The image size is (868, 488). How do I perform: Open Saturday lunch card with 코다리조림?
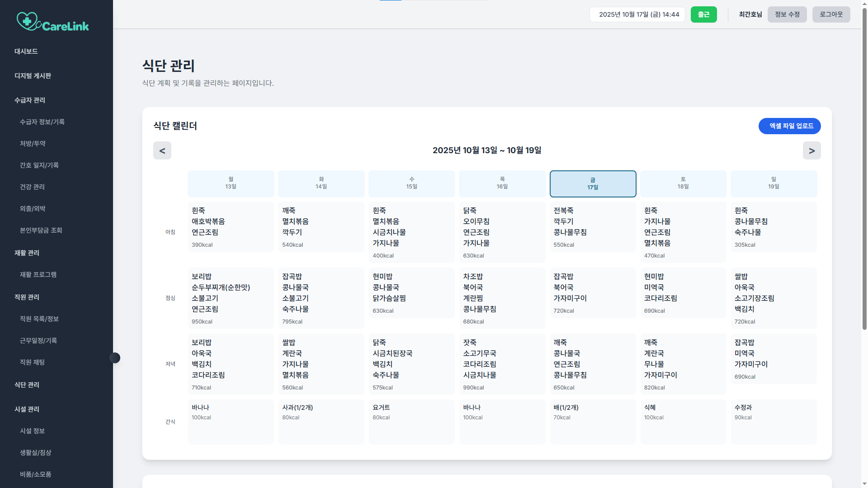[x=683, y=293]
